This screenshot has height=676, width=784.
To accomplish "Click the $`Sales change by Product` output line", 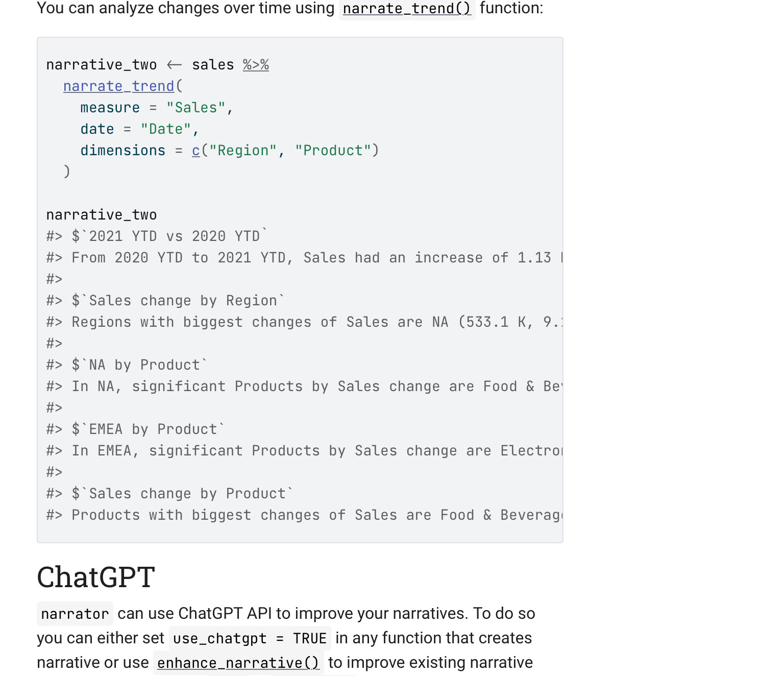I will coord(182,494).
